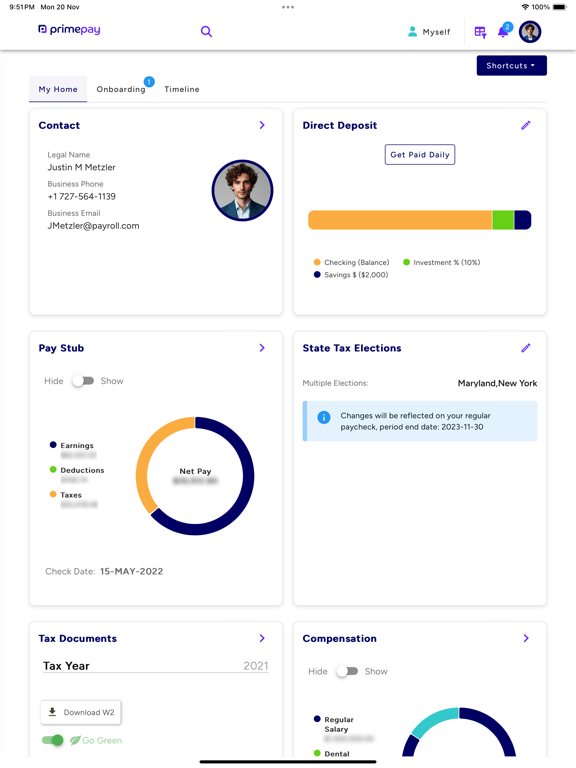Click the Contact card title
Image resolution: width=576 pixels, height=768 pixels.
pos(59,125)
